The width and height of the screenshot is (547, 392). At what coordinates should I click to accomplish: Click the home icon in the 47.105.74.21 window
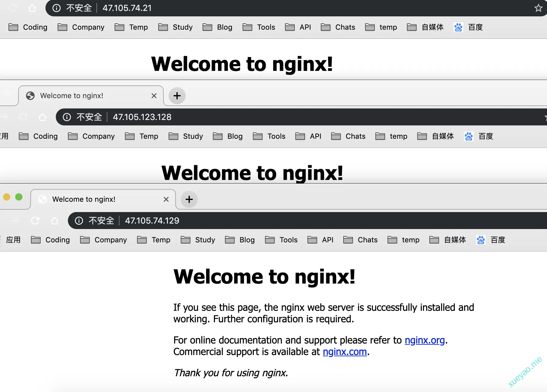32,8
